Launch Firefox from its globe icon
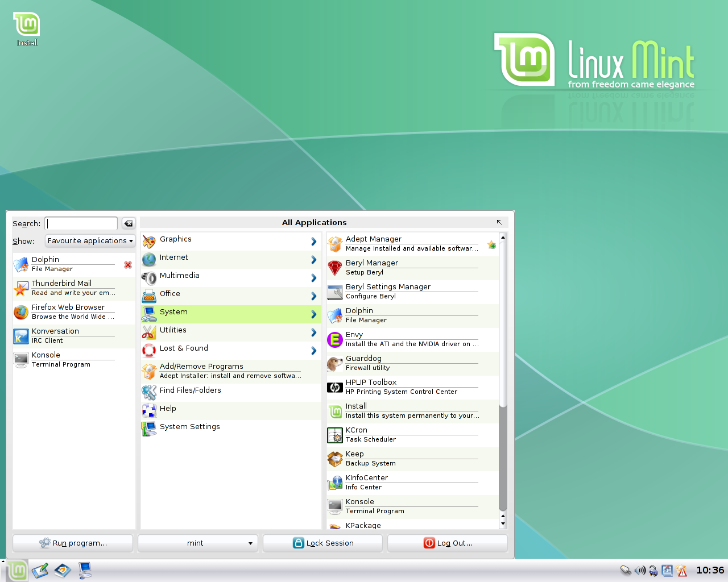 click(21, 312)
